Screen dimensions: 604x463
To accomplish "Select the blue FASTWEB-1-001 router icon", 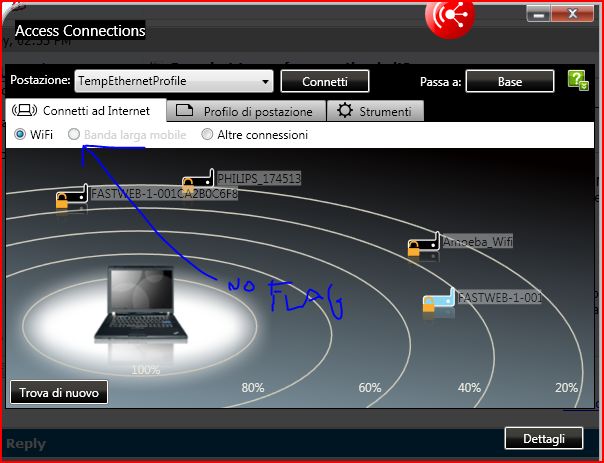I will pyautogui.click(x=439, y=300).
